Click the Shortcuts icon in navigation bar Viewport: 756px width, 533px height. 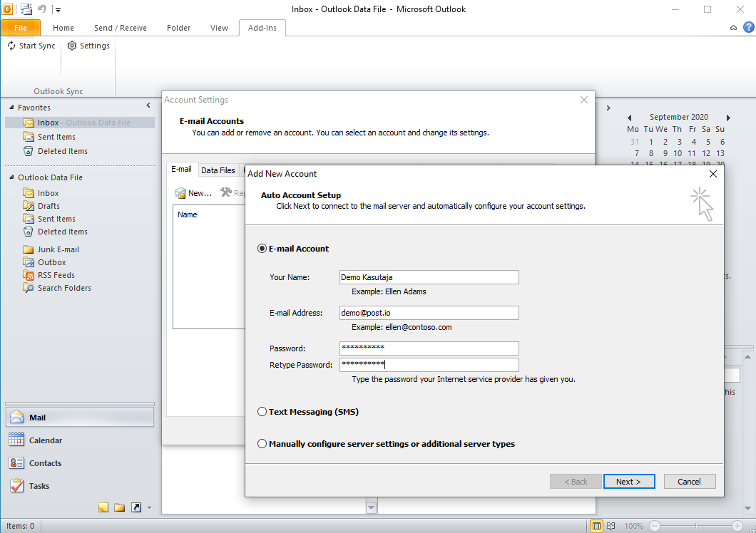coord(136,507)
